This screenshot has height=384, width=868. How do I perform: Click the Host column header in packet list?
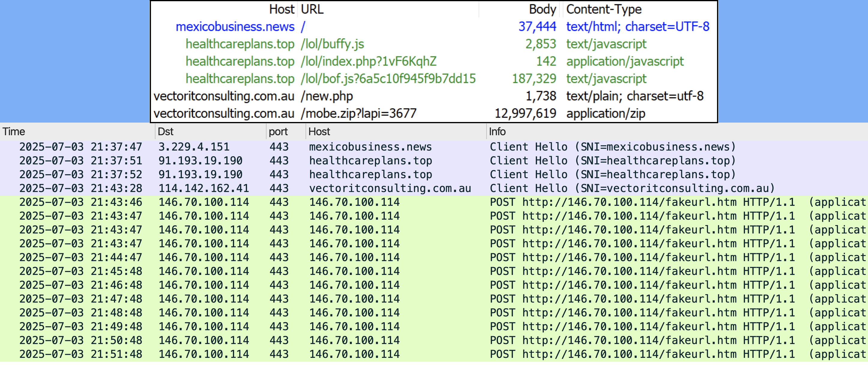(319, 132)
